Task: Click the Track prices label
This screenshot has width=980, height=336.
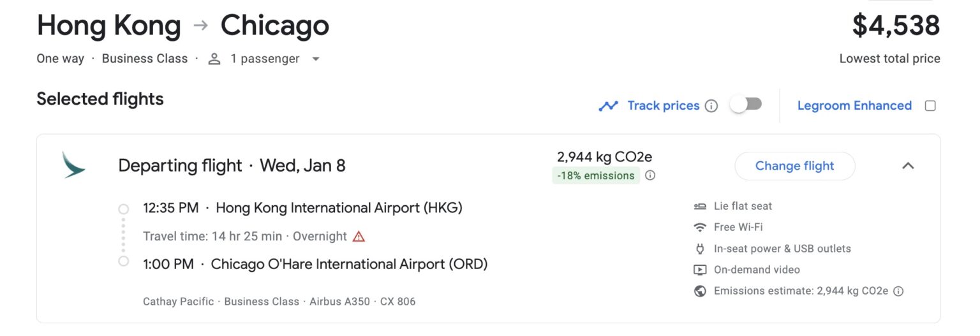Action: click(x=663, y=106)
